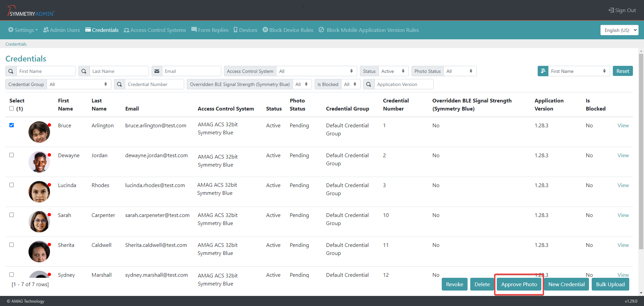Click the Credentials breadcrumb link
This screenshot has height=306, width=644.
pos(16,44)
